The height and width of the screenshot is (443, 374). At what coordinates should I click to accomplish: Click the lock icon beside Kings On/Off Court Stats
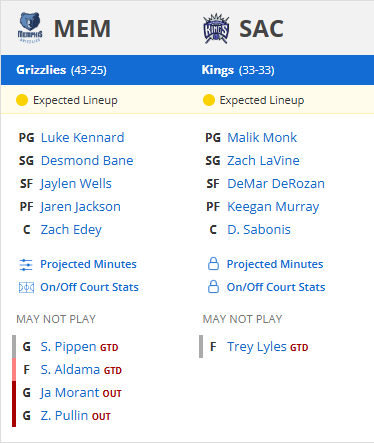tap(213, 287)
